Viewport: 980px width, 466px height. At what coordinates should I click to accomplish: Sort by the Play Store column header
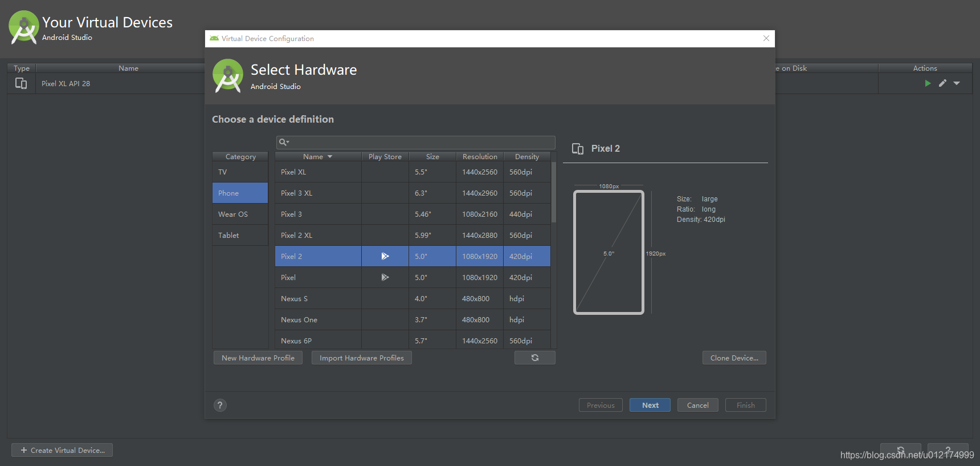[385, 156]
